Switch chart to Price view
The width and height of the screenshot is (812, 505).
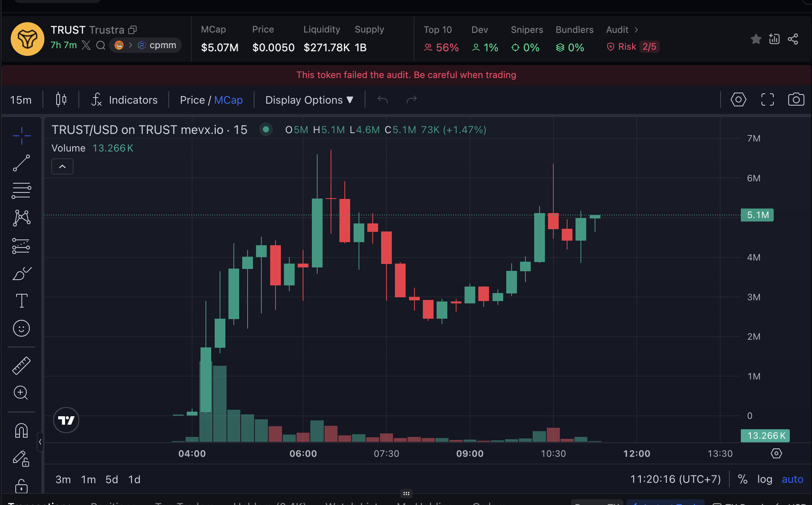tap(192, 100)
